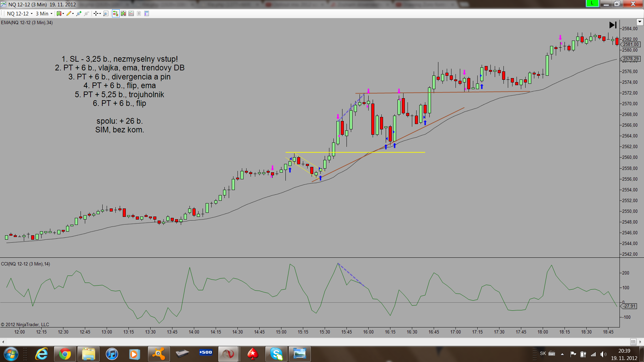Click the CCI indicator label

click(25, 264)
